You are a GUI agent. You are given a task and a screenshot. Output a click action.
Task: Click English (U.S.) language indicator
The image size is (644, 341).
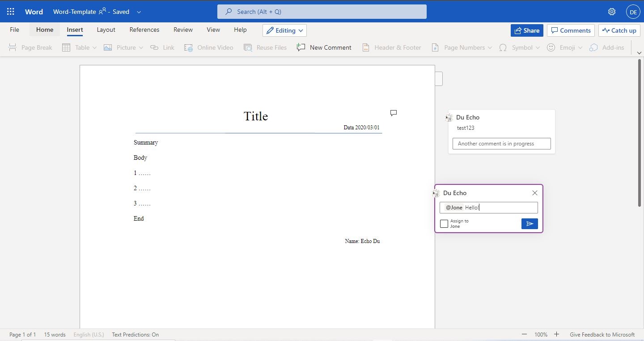89,335
